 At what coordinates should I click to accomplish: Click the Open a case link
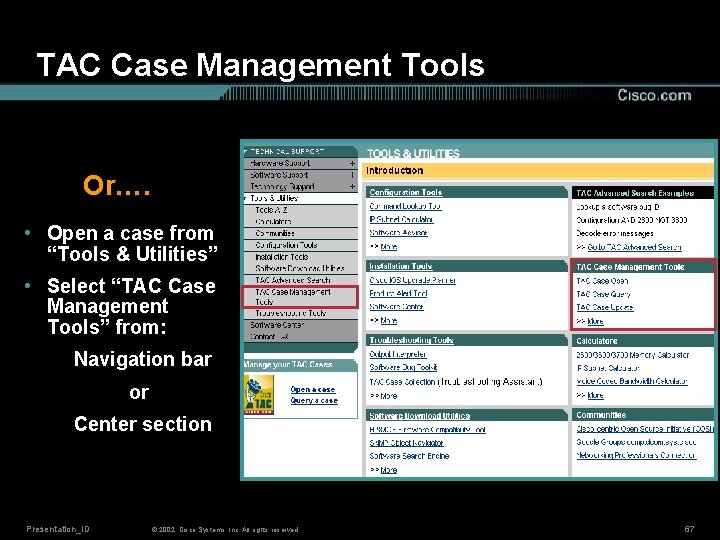(313, 389)
